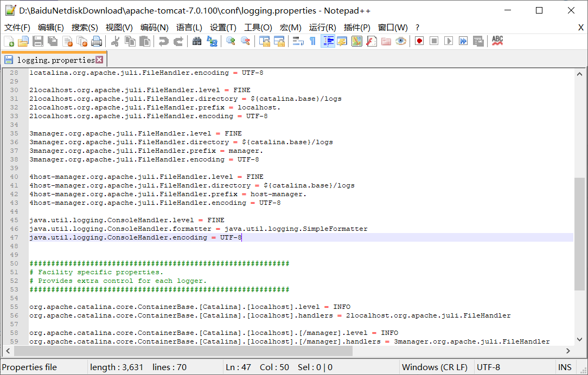The height and width of the screenshot is (375, 588).
Task: Create a new file with toolbar icon
Action: [9, 41]
